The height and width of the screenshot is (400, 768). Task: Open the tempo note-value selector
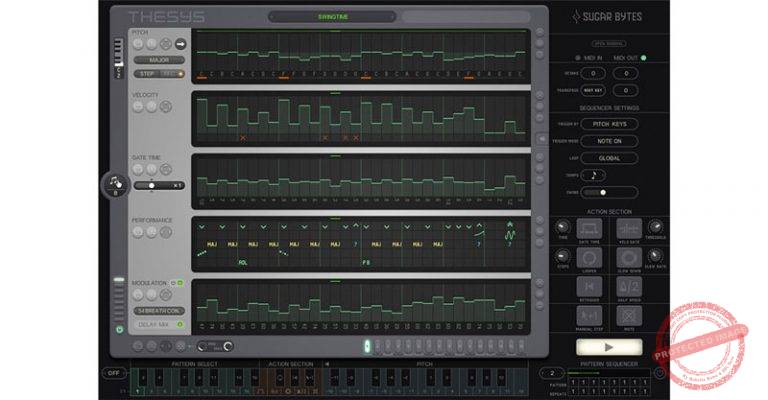594,175
